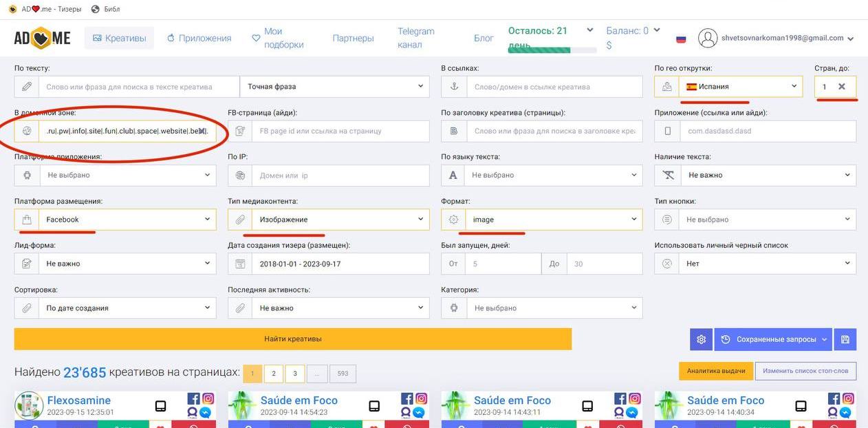The height and width of the screenshot is (428, 868).
Task: Click the device icon on Flexosamine card
Action: click(x=160, y=406)
